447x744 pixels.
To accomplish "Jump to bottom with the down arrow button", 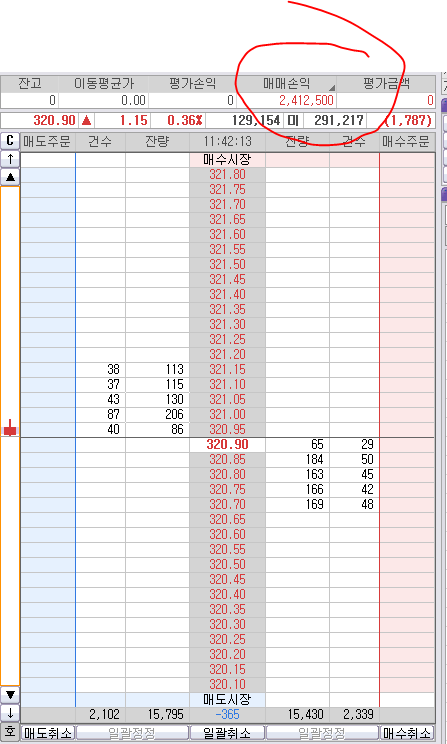I will pos(10,712).
